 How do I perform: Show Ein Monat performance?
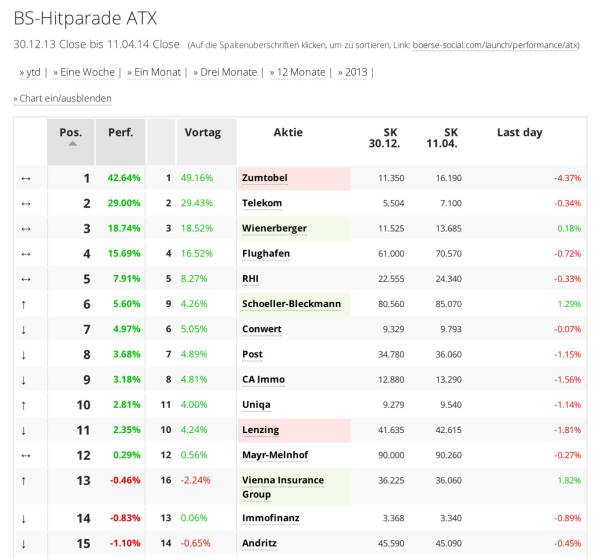[156, 72]
